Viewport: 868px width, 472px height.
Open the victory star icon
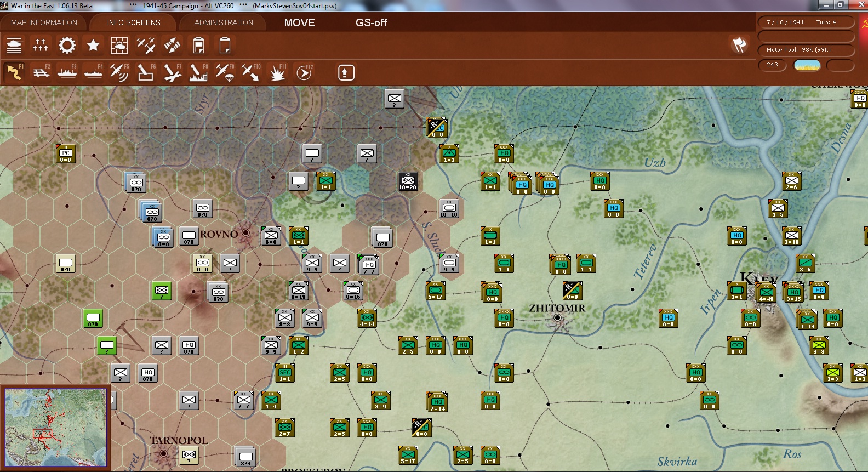tap(93, 45)
